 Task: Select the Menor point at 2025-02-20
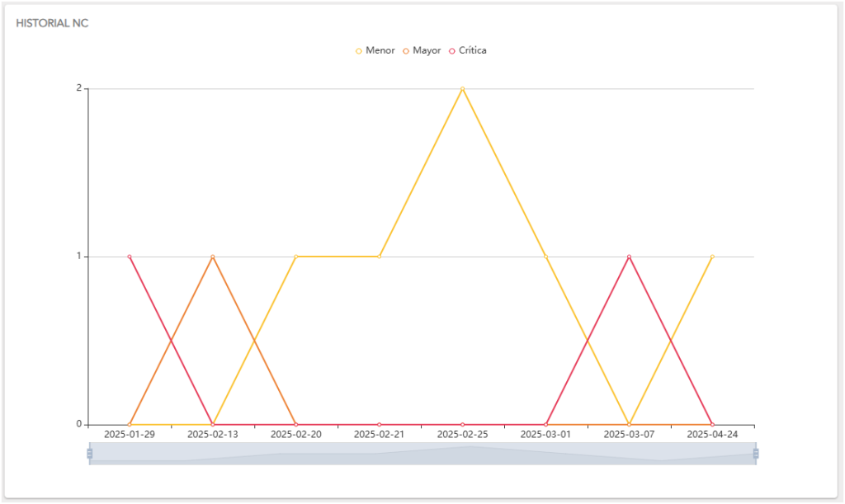(x=296, y=257)
